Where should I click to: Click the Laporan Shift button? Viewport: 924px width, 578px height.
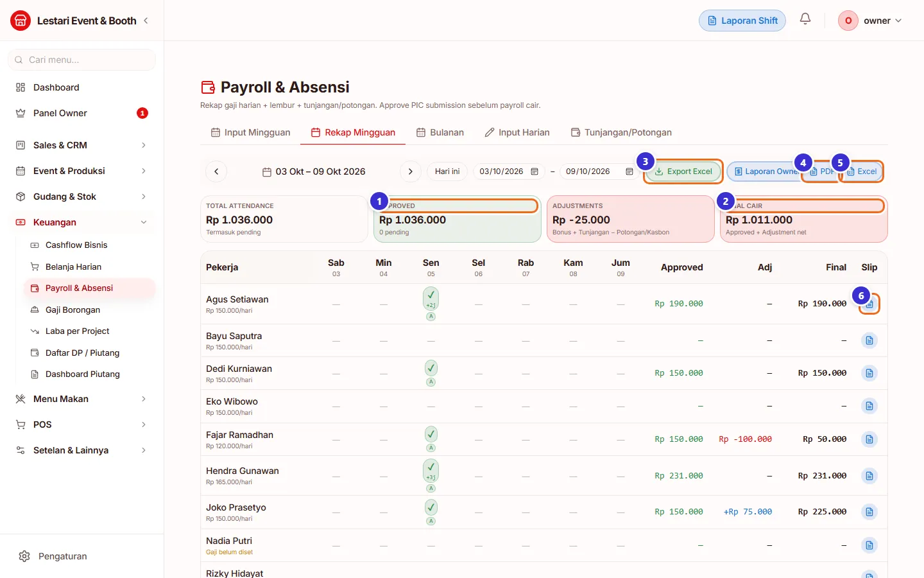(742, 21)
